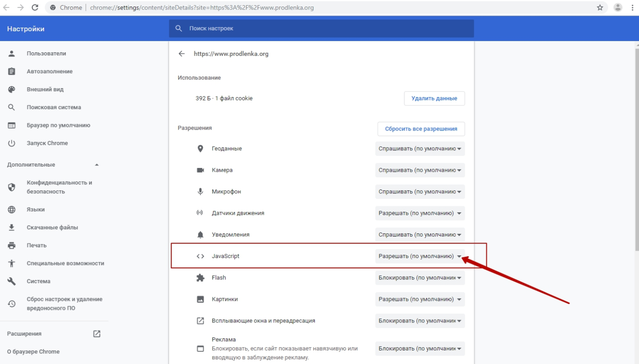Bookmark this page with the star icon

(x=600, y=7)
